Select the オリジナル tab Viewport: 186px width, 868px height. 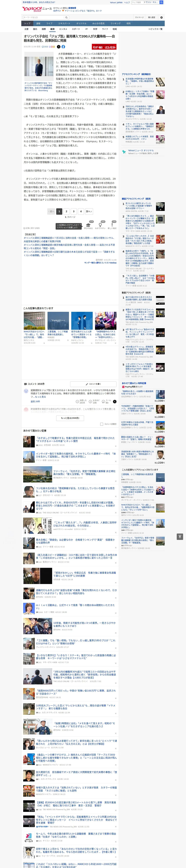click(81, 24)
